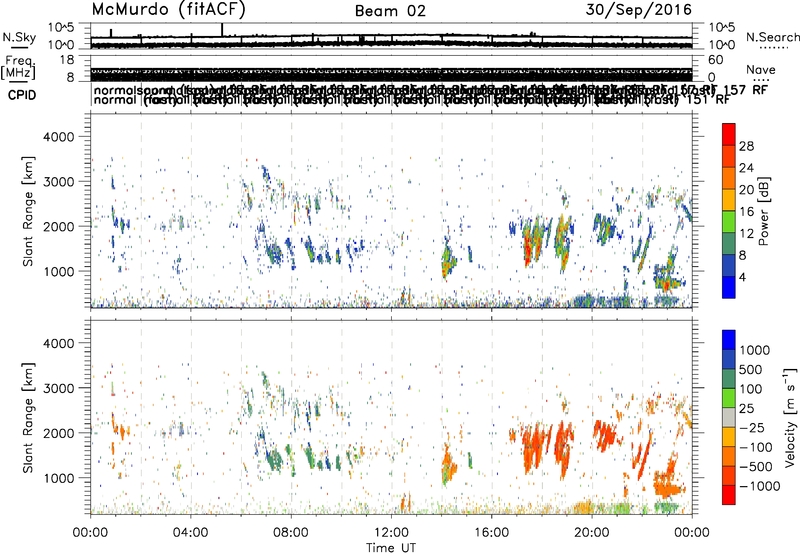Click the 1000 tick on the velocity colorbar
The image size is (800, 554).
754,350
